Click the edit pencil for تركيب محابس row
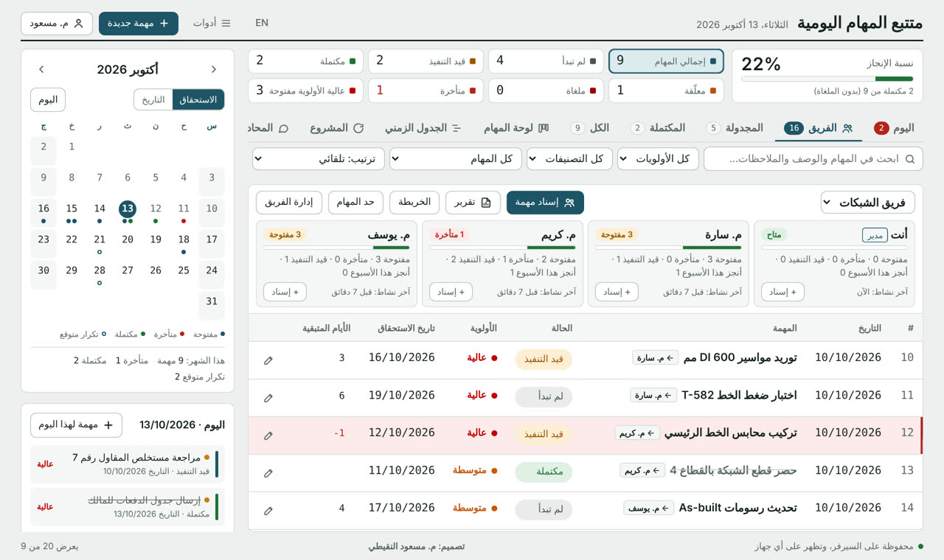Viewport: 944px width, 560px height. click(x=268, y=435)
